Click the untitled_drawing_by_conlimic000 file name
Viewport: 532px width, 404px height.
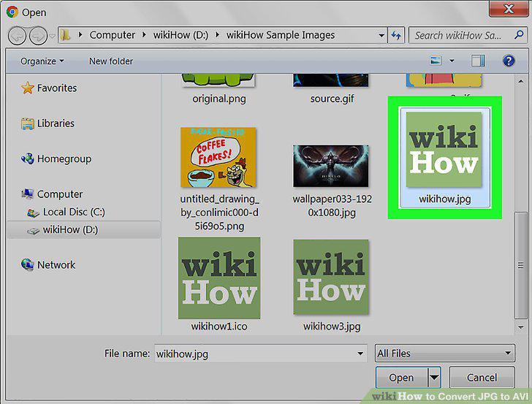pyautogui.click(x=219, y=213)
